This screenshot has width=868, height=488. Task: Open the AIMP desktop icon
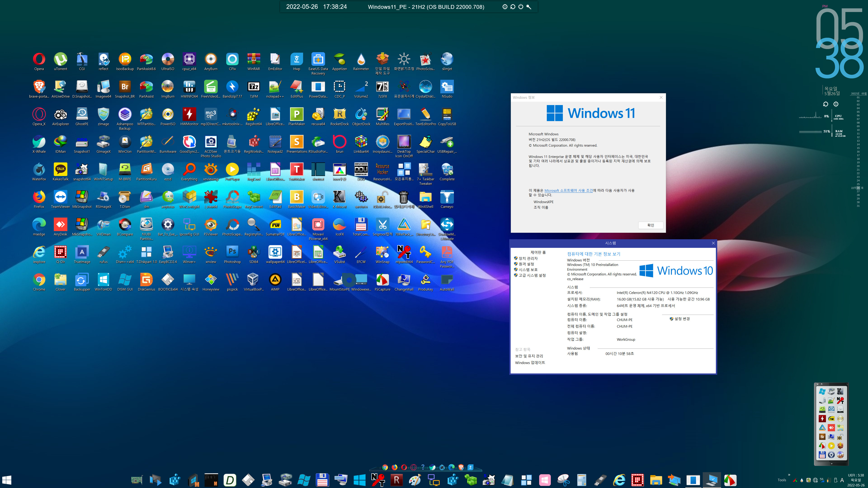(x=275, y=282)
